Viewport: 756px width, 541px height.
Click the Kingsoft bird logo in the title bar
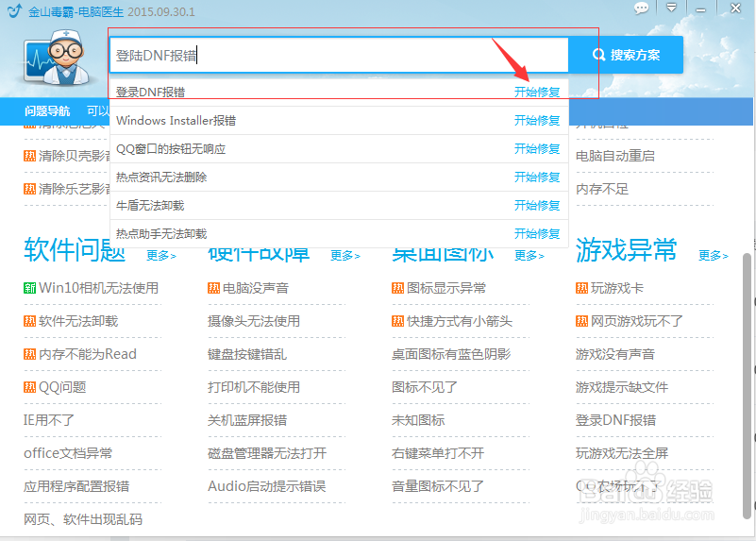point(14,10)
